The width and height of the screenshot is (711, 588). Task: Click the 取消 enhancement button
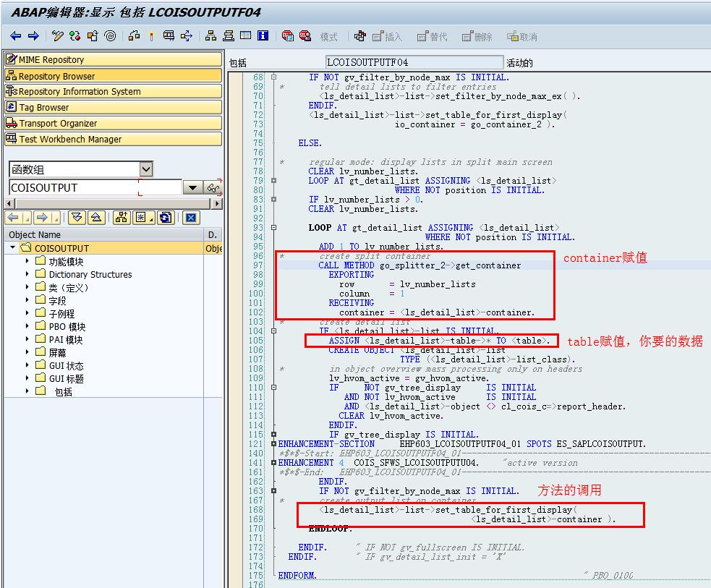coord(522,37)
